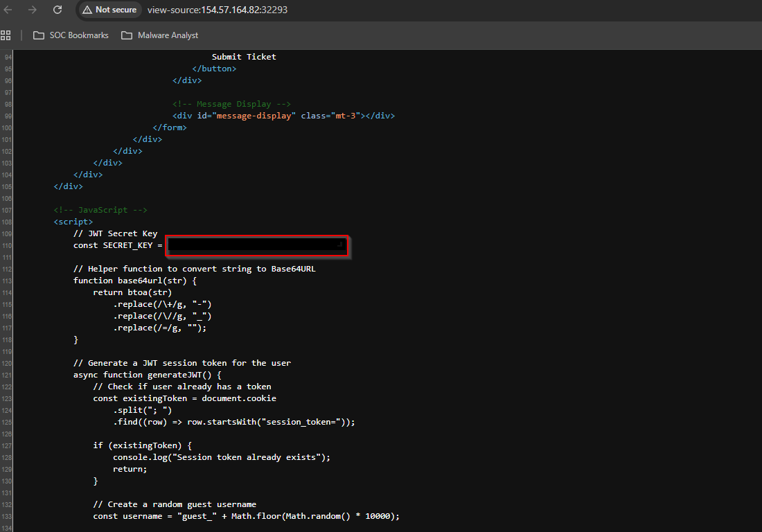762x532 pixels.
Task: Open the Malware Analyst bookmarks folder
Action: tap(160, 35)
